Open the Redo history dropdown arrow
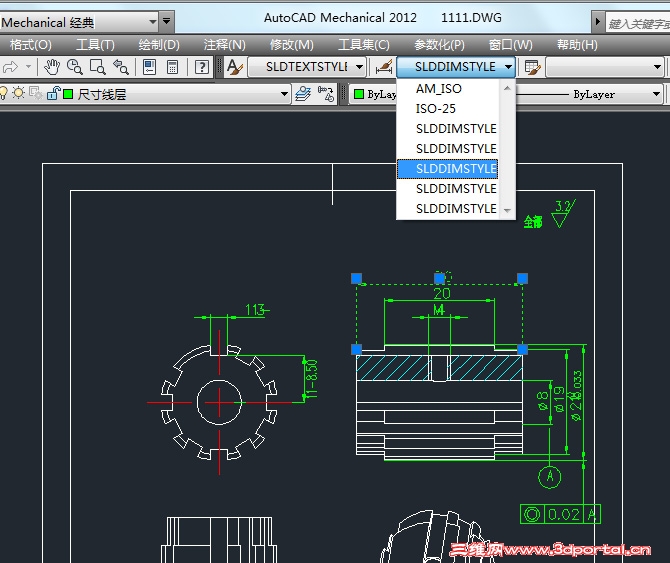 point(28,67)
